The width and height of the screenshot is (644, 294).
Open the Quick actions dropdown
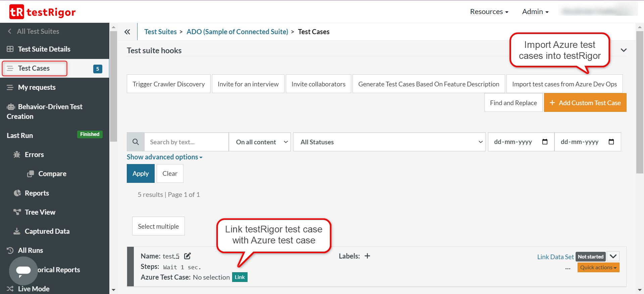[x=598, y=268]
